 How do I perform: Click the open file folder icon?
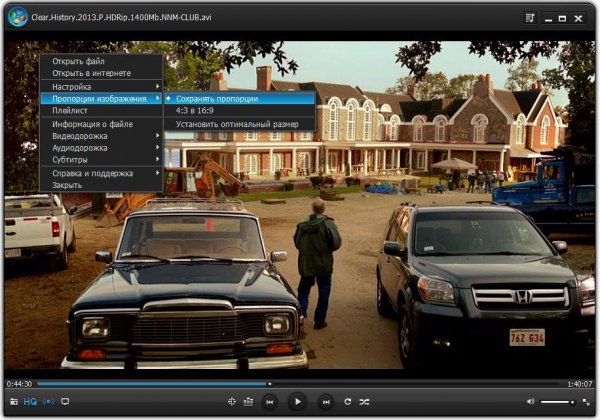[x=14, y=402]
